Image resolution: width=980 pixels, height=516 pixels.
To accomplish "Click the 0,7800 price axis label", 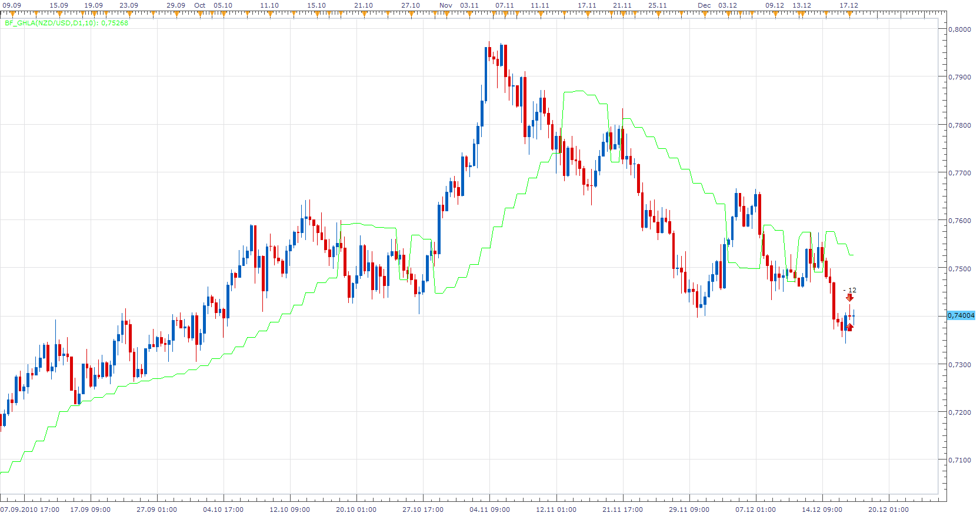I will pos(959,125).
